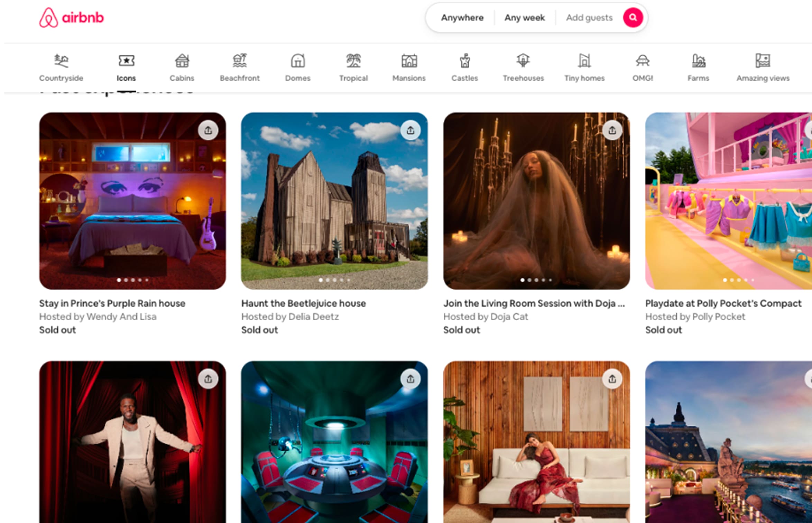View the Purple Rain bedroom photo

tap(132, 201)
